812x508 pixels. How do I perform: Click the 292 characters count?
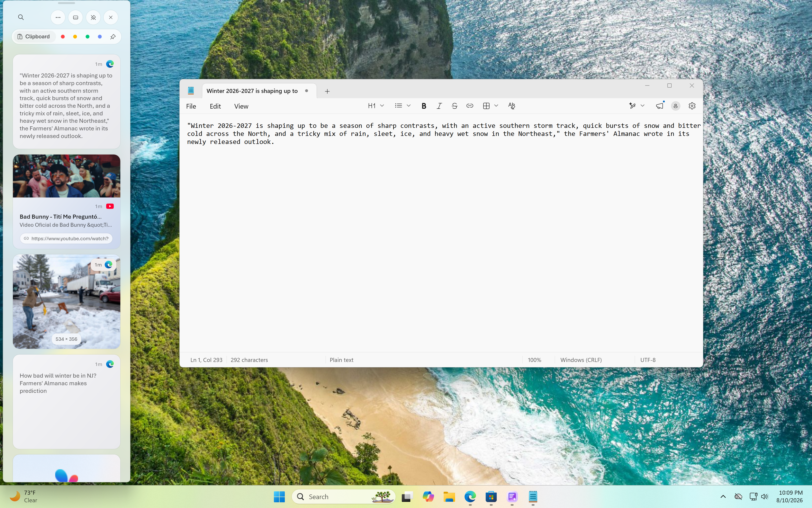pos(249,360)
